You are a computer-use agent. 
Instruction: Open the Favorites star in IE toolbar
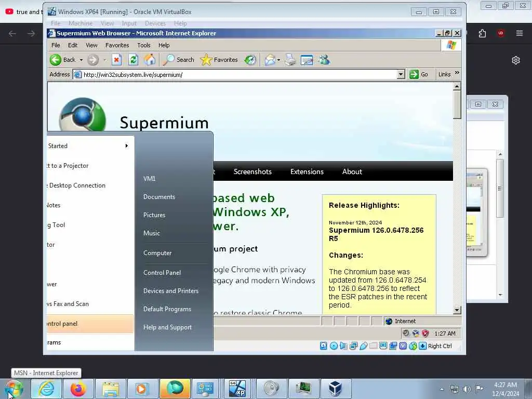(219, 60)
